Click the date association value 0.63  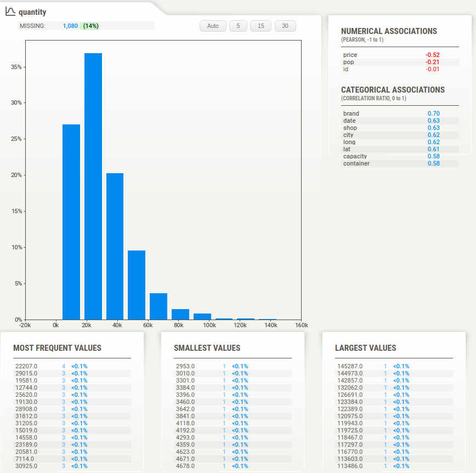pyautogui.click(x=433, y=121)
